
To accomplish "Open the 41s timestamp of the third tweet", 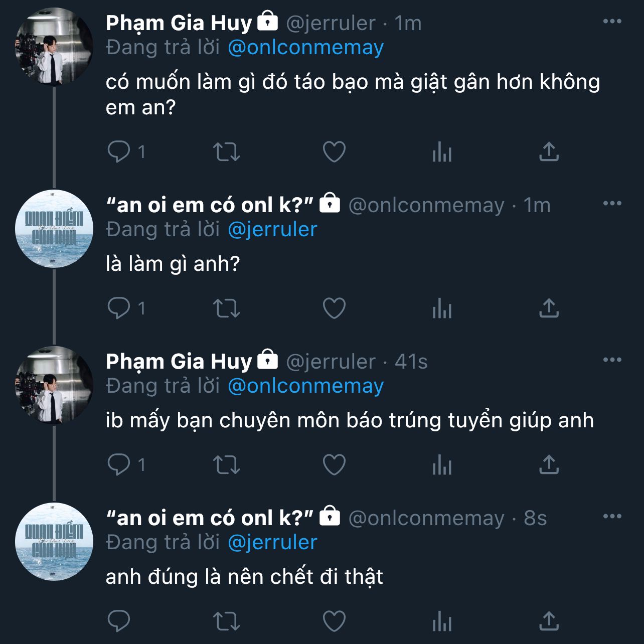I will click(411, 362).
